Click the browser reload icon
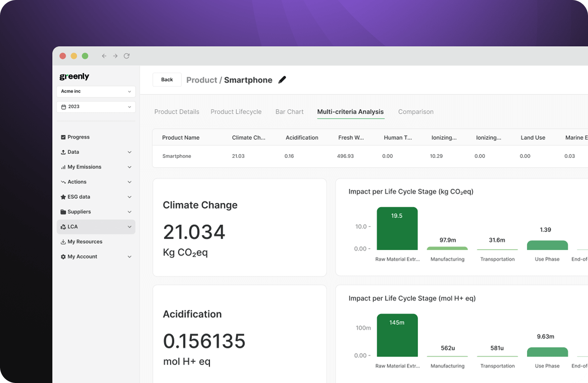The width and height of the screenshot is (588, 383). pos(127,56)
